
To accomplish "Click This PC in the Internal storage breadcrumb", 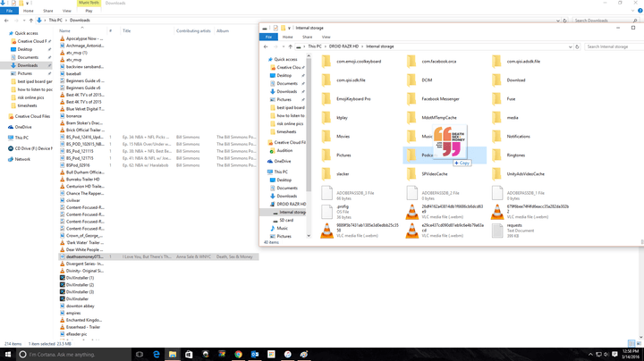I will (315, 46).
